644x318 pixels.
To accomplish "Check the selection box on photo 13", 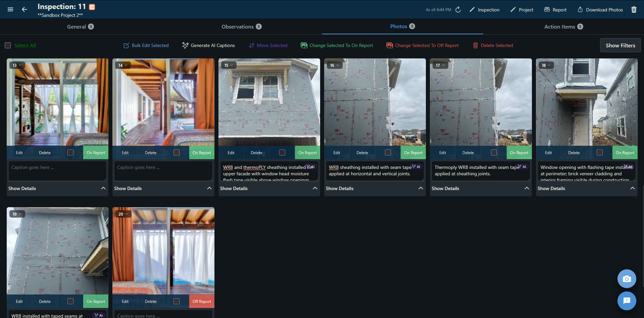I will point(70,152).
